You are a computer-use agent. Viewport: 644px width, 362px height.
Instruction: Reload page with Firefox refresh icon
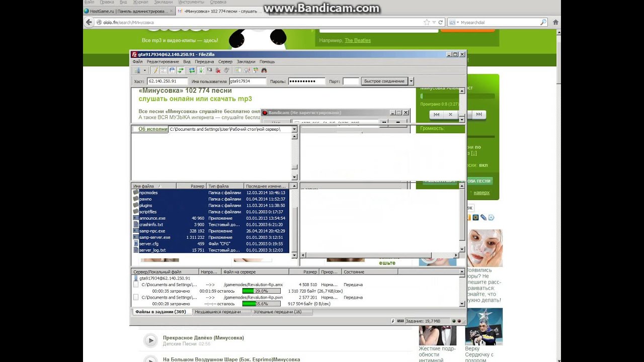pos(441,22)
